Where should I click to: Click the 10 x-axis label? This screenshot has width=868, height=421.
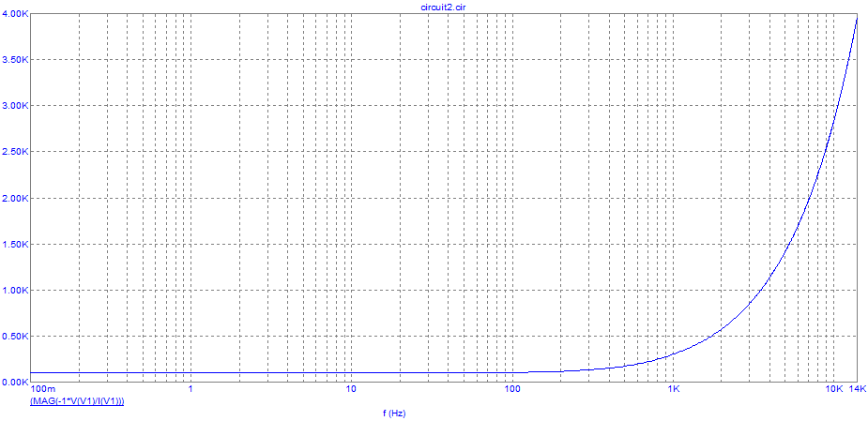click(x=350, y=389)
